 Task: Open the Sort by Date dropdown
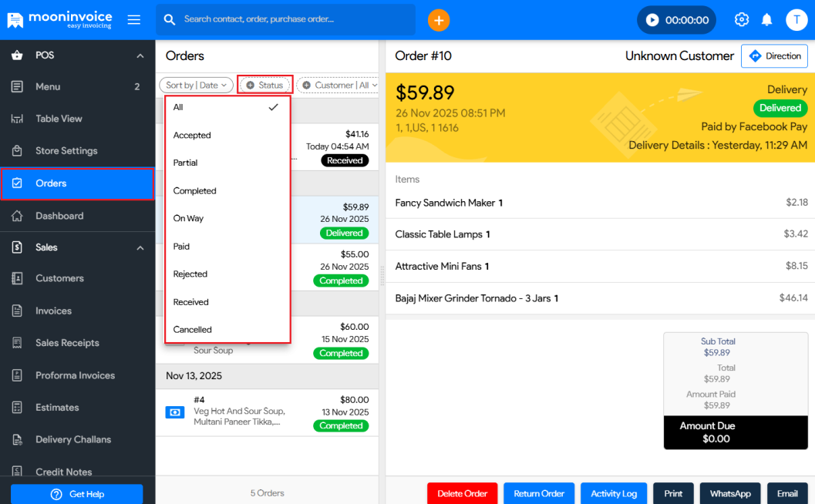click(196, 86)
